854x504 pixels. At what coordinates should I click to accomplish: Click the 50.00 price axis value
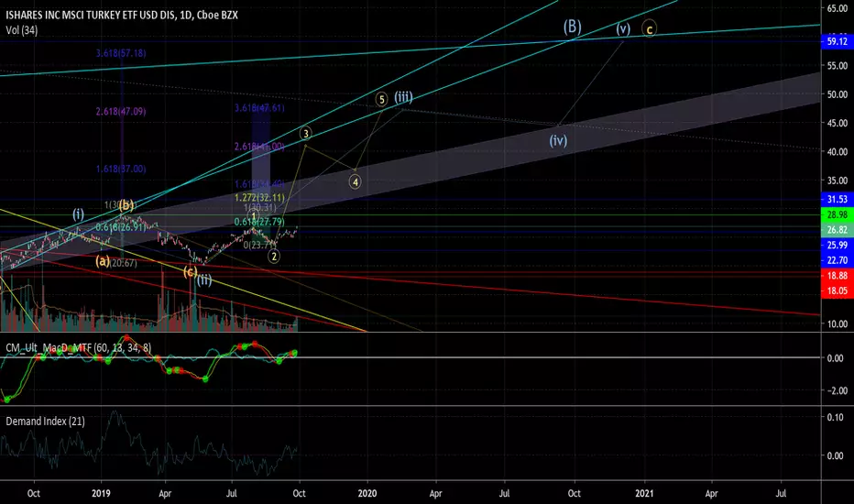[x=838, y=94]
